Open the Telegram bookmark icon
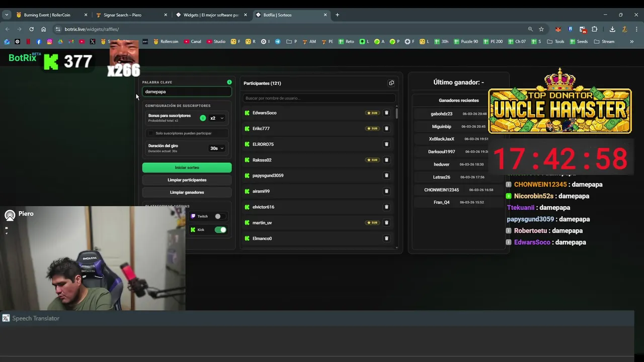644x362 pixels. pos(277,41)
